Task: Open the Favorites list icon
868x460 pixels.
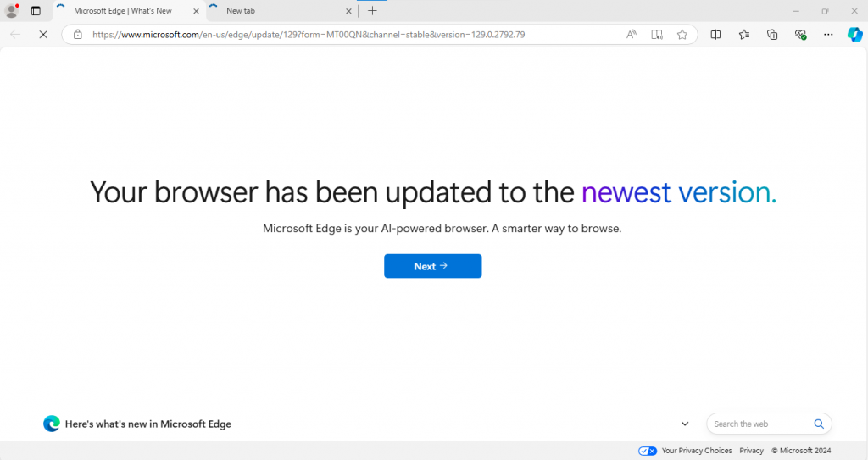Action: pos(743,35)
